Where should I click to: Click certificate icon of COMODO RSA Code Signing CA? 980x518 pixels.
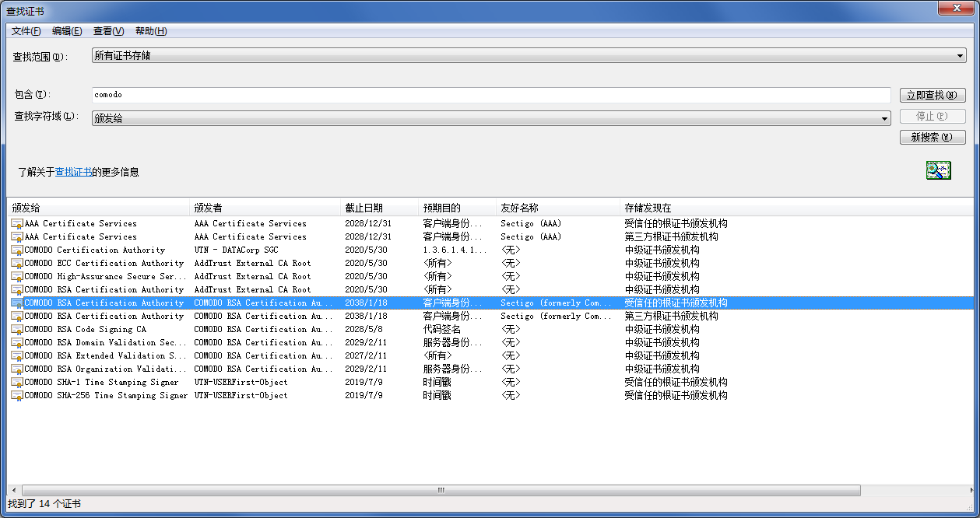point(17,330)
